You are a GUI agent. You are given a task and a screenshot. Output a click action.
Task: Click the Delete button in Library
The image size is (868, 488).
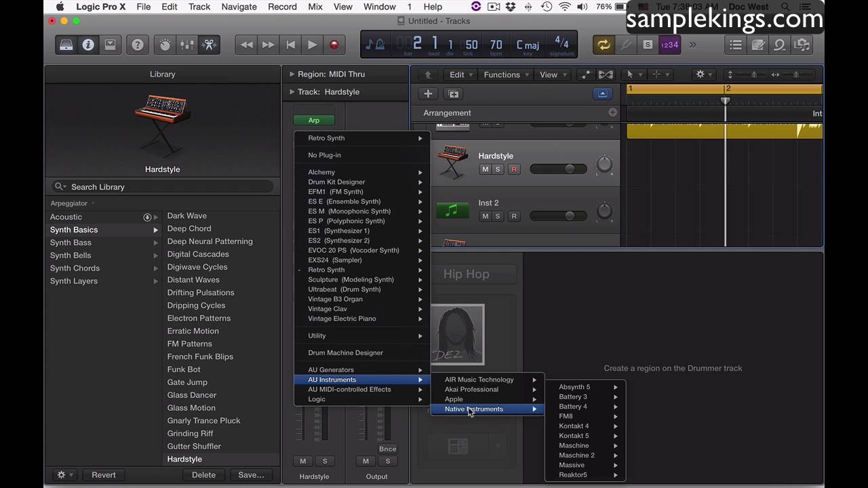coord(203,475)
